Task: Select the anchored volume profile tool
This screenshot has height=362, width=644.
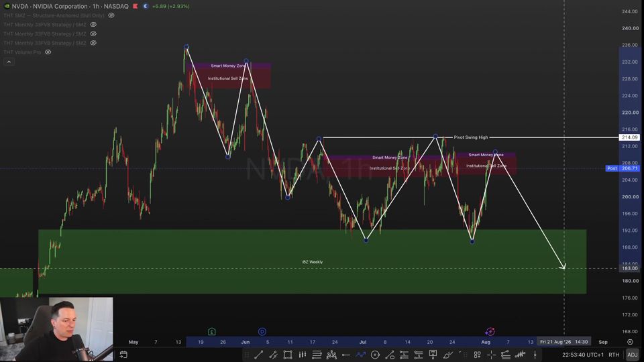Action: [506, 355]
